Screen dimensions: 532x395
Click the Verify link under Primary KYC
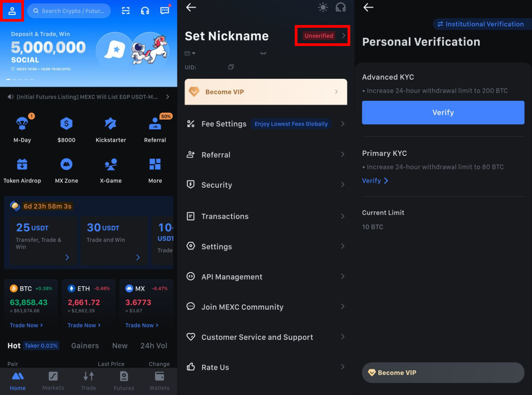click(x=375, y=181)
